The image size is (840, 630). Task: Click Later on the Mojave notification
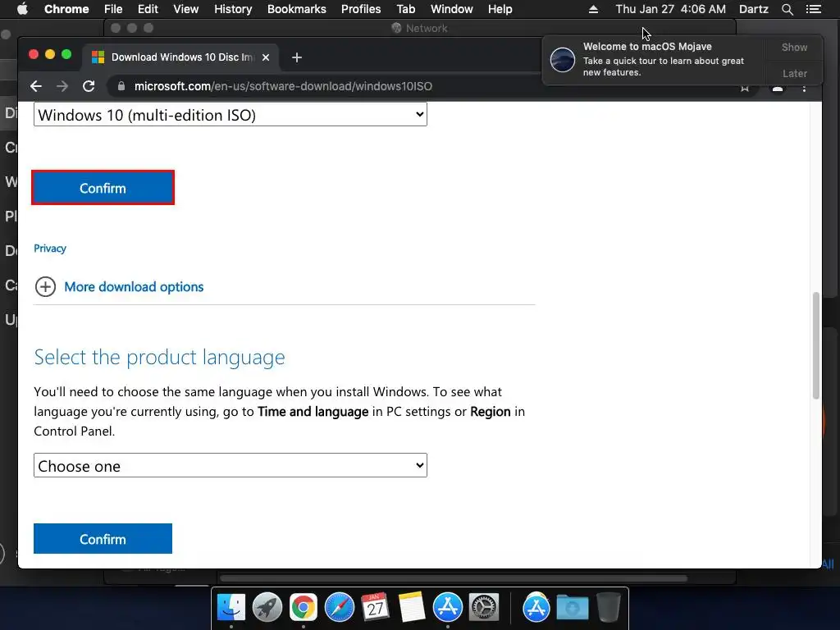(x=794, y=73)
